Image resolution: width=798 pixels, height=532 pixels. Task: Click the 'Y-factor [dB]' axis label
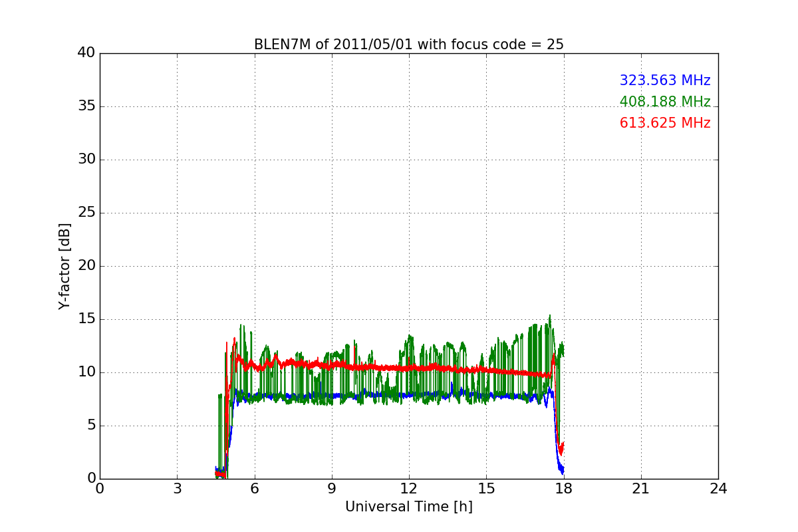pyautogui.click(x=65, y=266)
